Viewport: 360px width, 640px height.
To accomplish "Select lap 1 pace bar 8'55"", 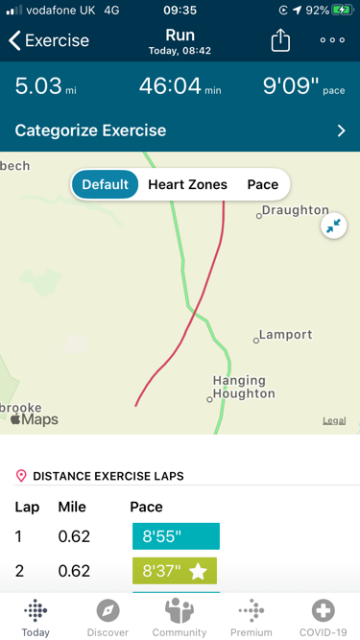I will 176,536.
